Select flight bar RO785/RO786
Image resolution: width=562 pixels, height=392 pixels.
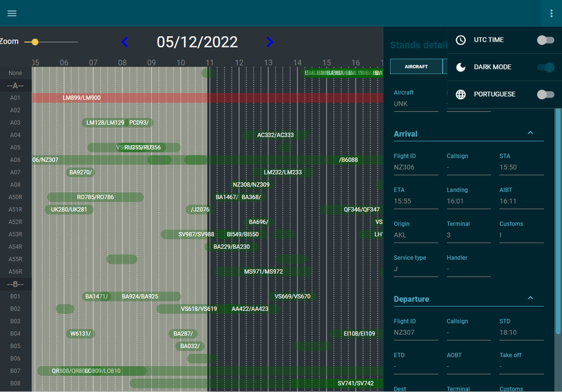96,197
